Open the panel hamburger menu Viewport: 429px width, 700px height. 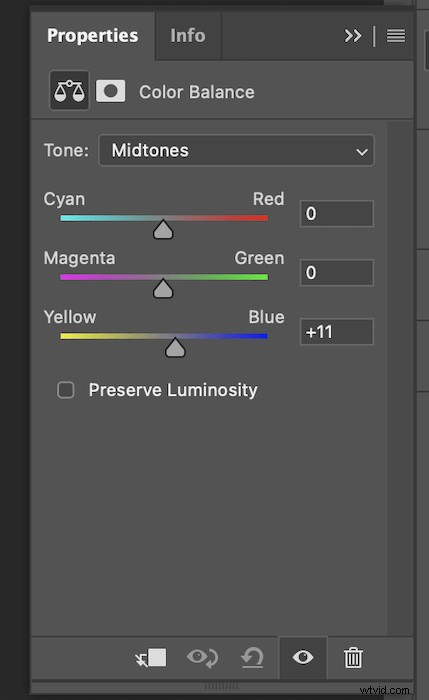pos(396,36)
